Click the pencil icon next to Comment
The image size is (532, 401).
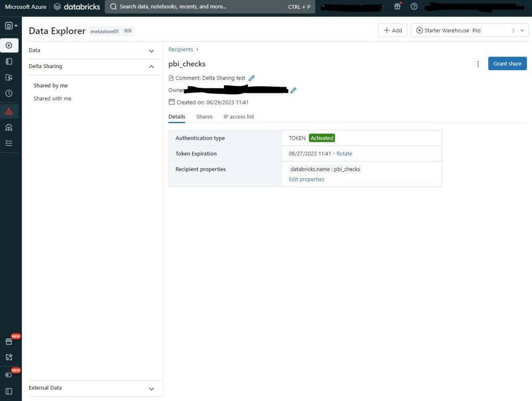point(252,78)
